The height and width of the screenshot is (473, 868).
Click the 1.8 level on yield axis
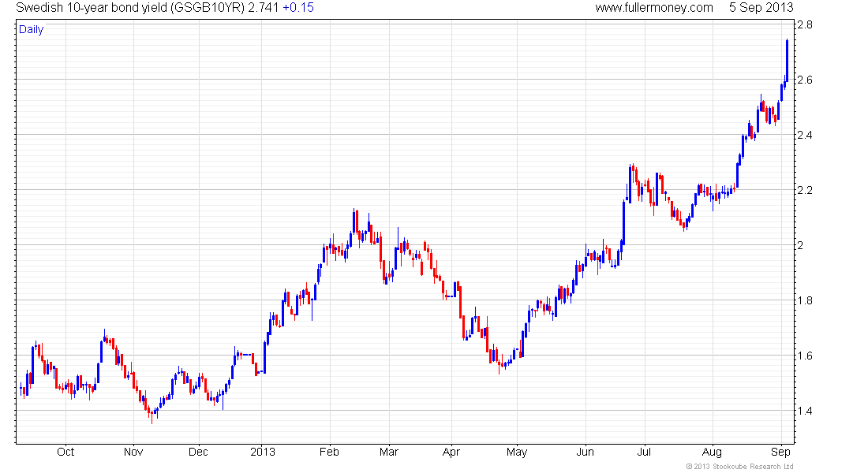(x=805, y=301)
